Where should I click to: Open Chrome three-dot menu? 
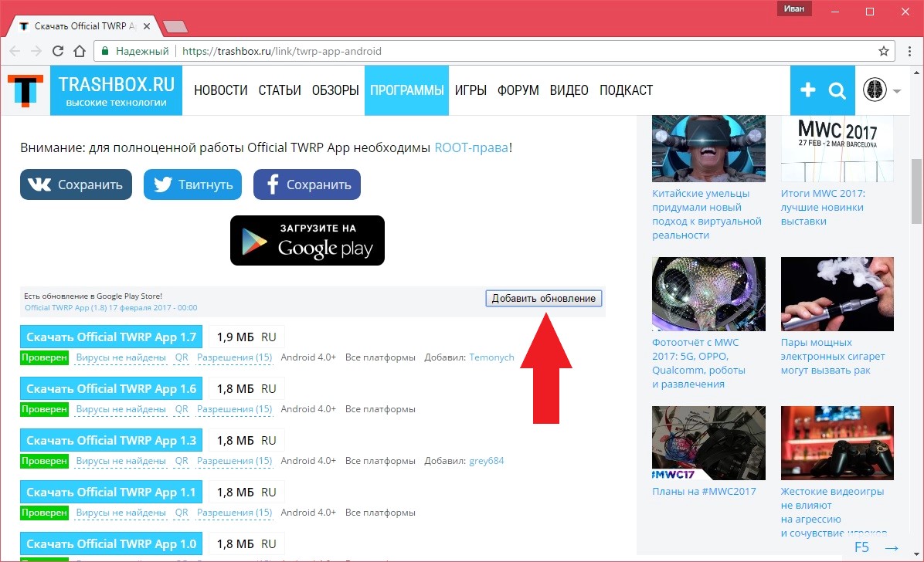pyautogui.click(x=909, y=51)
